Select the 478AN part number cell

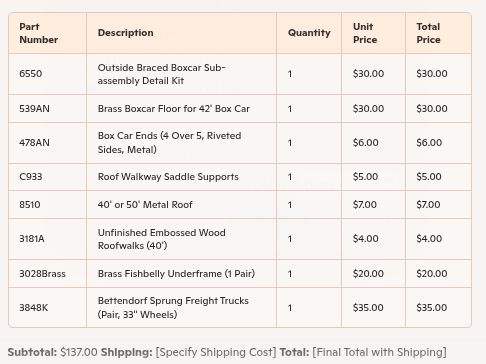pos(47,143)
